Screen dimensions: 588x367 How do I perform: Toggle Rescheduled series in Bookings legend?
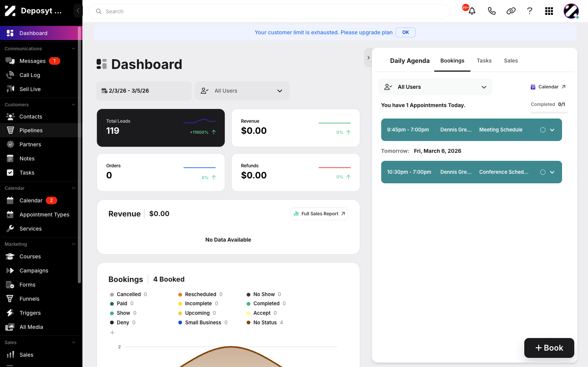point(200,294)
